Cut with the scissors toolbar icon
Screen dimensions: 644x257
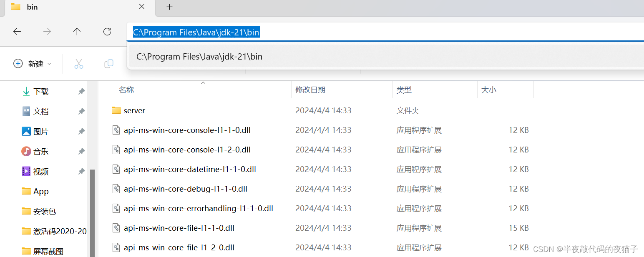click(79, 64)
